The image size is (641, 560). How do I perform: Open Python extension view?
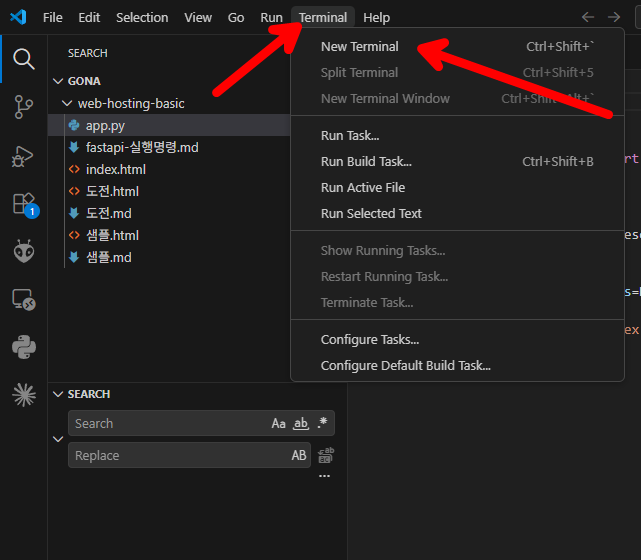(24, 347)
